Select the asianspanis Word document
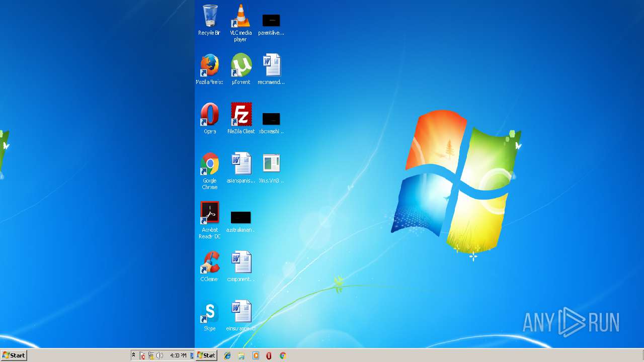Viewport: 644px width, 362px height. (241, 164)
